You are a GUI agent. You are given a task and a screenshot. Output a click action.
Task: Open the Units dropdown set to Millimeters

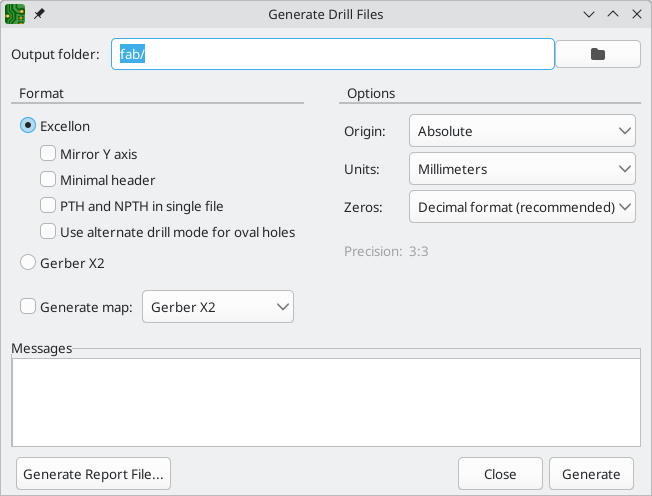(x=522, y=169)
